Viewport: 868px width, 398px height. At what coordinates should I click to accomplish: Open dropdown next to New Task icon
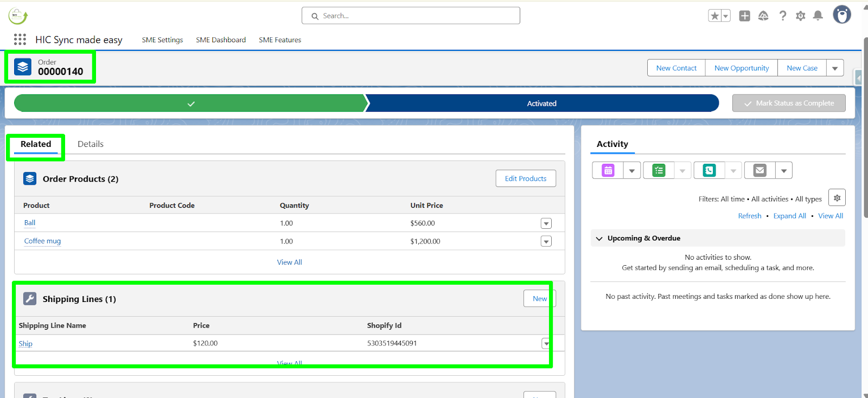[x=682, y=171]
